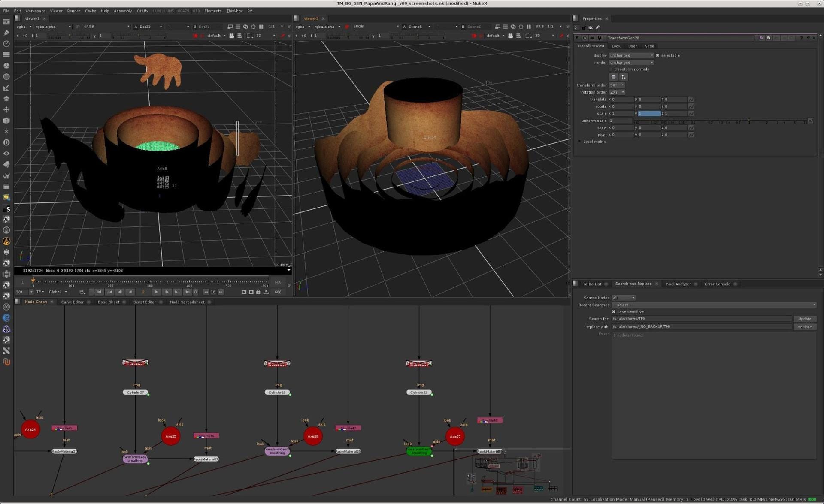Click the play forward button on timeline

tap(156, 292)
